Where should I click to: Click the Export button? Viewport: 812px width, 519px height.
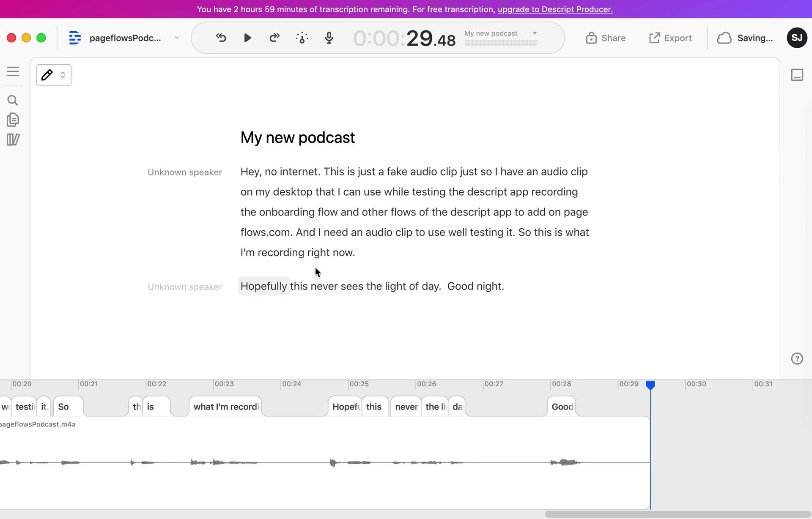670,38
